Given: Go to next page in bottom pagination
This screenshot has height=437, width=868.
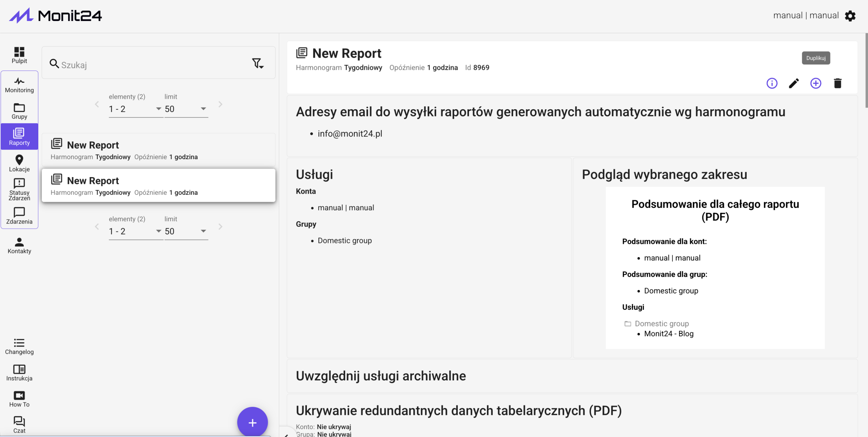Looking at the screenshot, I should pos(220,227).
